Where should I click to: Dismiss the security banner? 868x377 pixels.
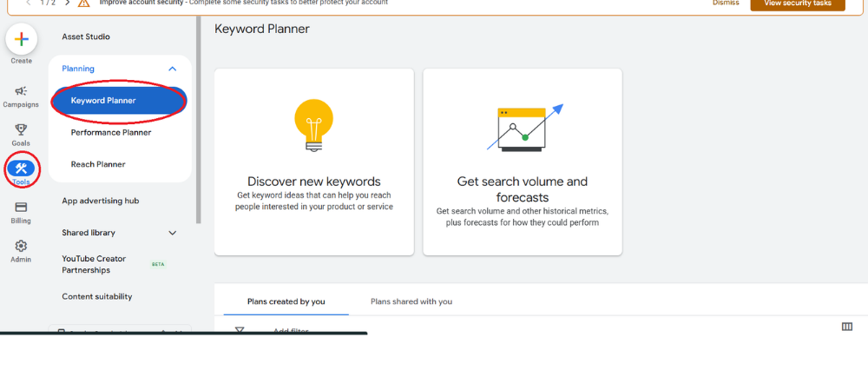tap(726, 3)
